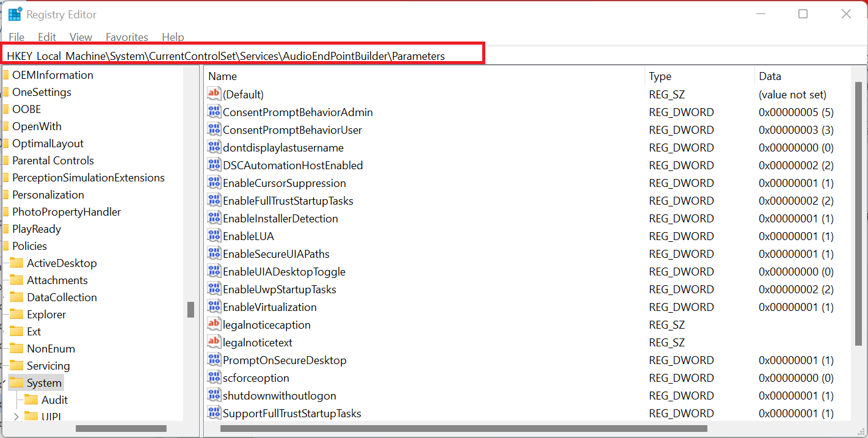Screen dimensions: 868x438
Task: Click the shutdownwithoutlogon DWORD icon
Action: 214,395
